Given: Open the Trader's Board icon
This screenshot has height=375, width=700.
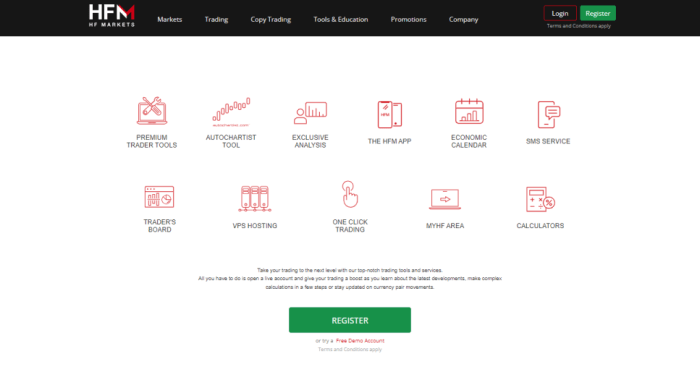Looking at the screenshot, I should 159,197.
